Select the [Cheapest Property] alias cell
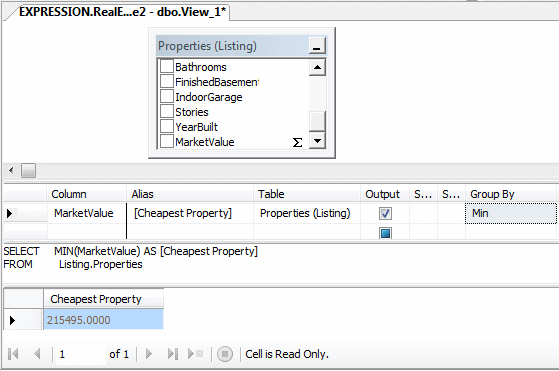The width and height of the screenshot is (559, 371). [190, 213]
